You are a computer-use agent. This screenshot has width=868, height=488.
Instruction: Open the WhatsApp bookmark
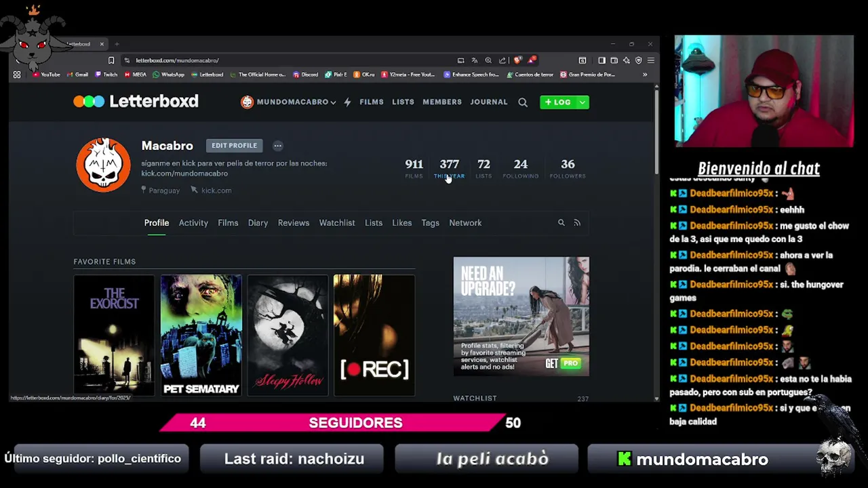169,75
